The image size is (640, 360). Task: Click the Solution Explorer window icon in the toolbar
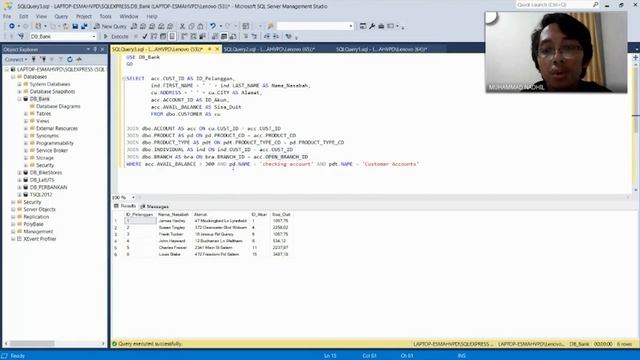362,26
